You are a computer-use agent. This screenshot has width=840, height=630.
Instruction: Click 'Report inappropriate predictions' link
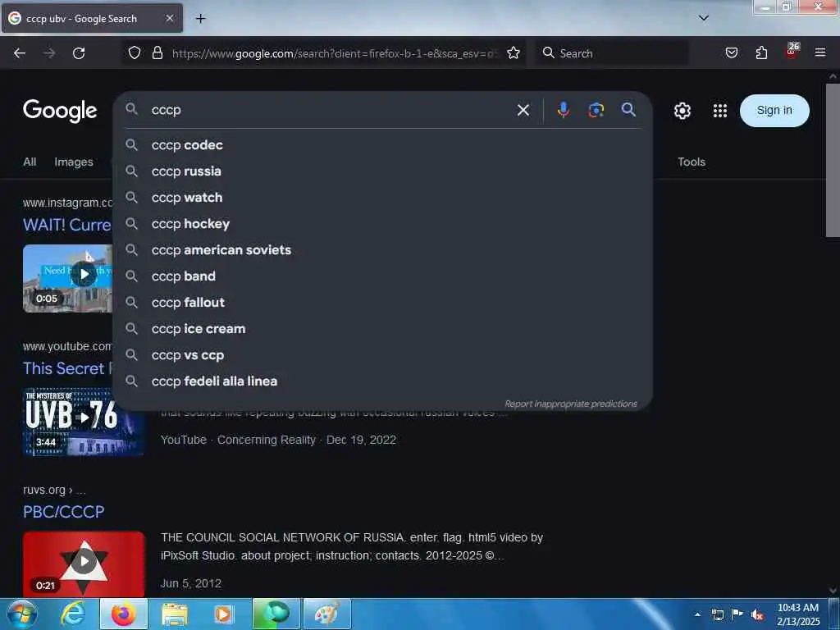tap(571, 404)
